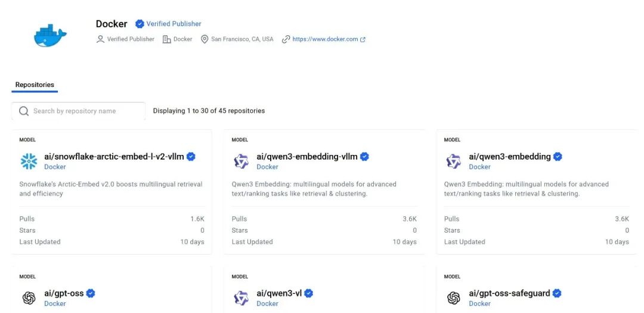Click description on ai/qwen3-embedding-vllm card
Image resolution: width=644 pixels, height=313 pixels.
tap(314, 189)
